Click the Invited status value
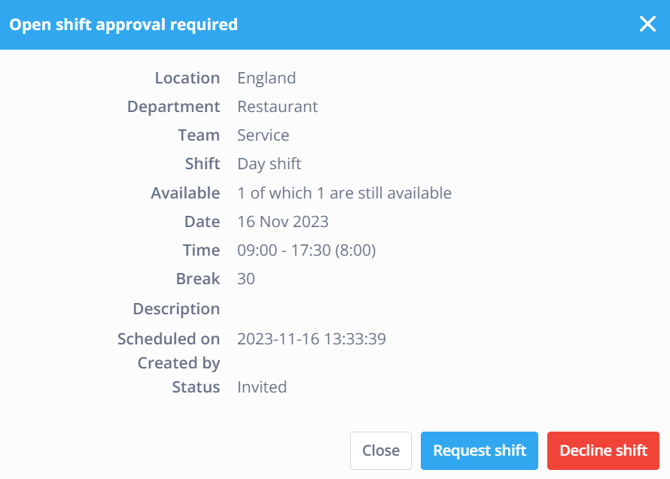This screenshot has height=479, width=670. point(262,387)
